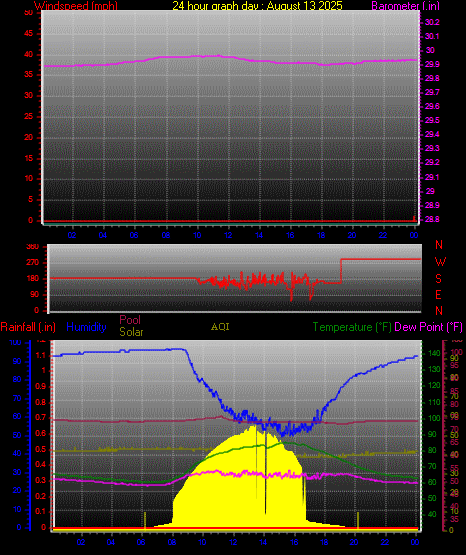The image size is (466, 555).
Task: Click barometer axis value 29.2
Action: [x=432, y=162]
